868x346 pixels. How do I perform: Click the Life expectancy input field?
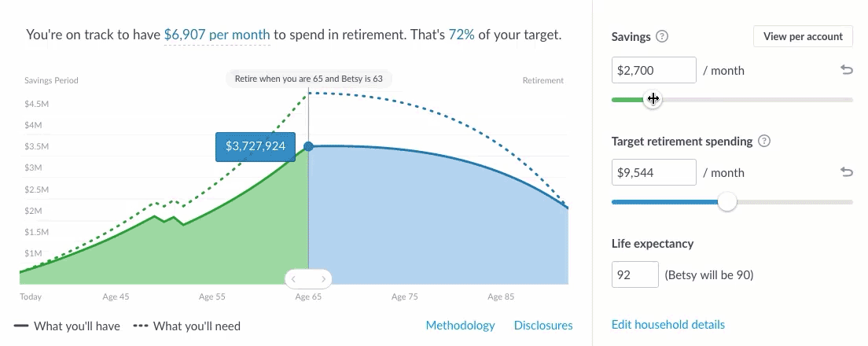(x=635, y=274)
